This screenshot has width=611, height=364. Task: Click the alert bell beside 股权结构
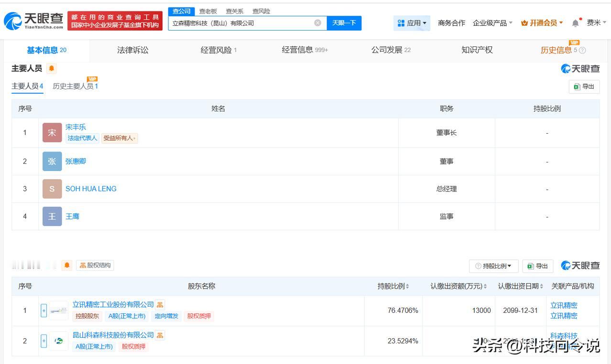pyautogui.click(x=67, y=265)
